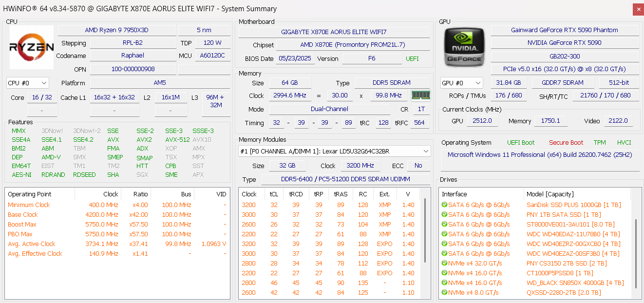Click the GB202-300 GPU chip field

coord(565,56)
